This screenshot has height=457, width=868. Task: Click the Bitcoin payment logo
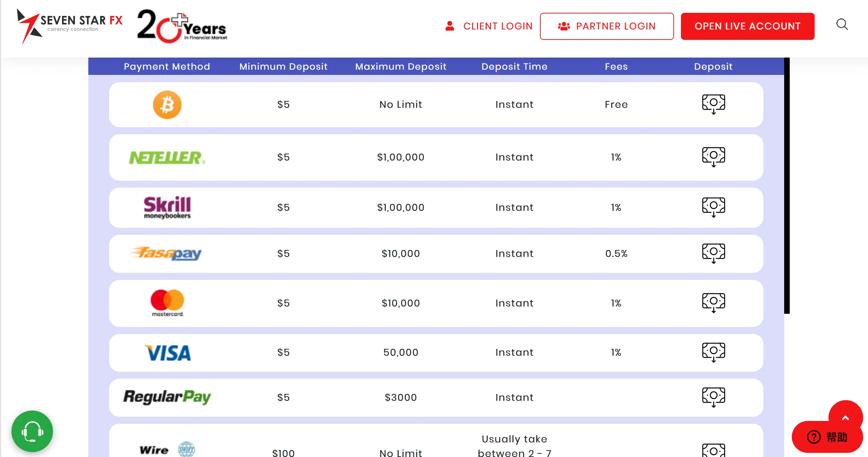(x=167, y=105)
